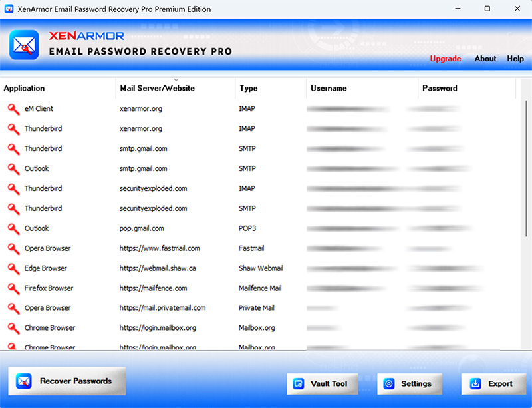Sort by Password column header
The image size is (532, 408).
(x=467, y=89)
